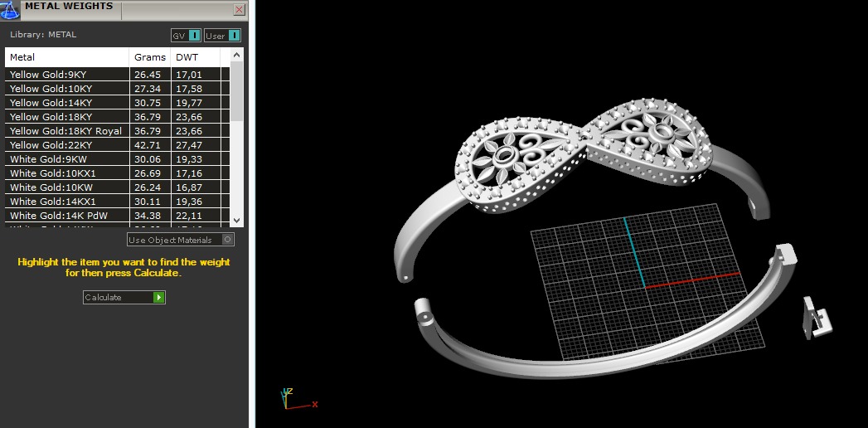The width and height of the screenshot is (868, 428).
Task: Click the XYZ axis indicator in viewport
Action: [x=298, y=399]
